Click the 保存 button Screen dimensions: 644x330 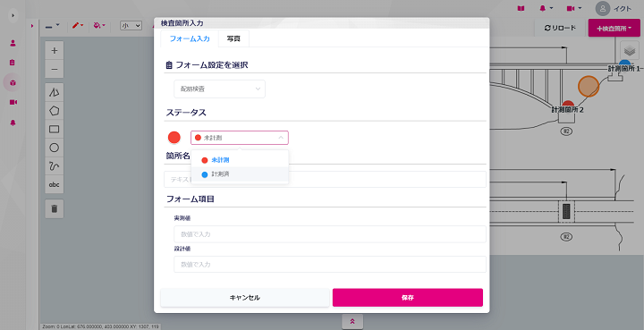[x=408, y=298]
